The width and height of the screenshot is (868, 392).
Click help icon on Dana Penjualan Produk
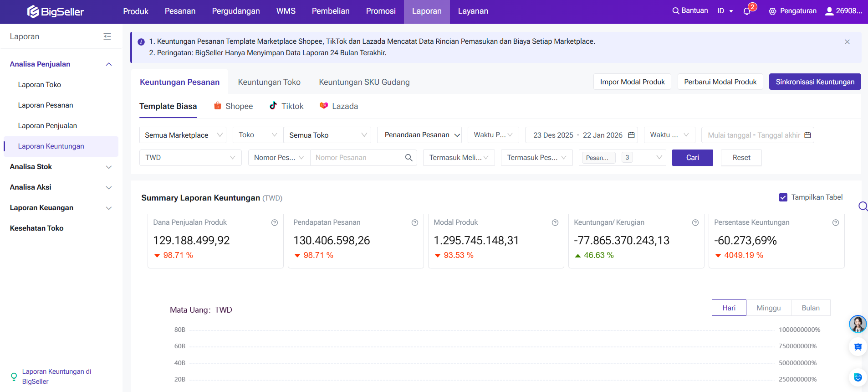point(275,223)
